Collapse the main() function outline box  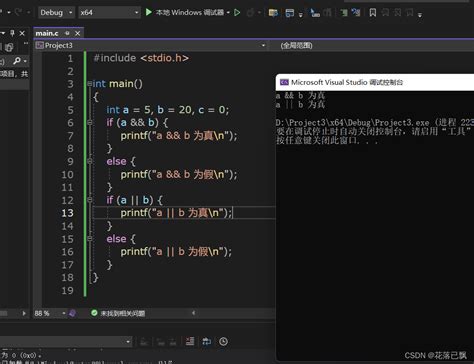[x=89, y=84]
